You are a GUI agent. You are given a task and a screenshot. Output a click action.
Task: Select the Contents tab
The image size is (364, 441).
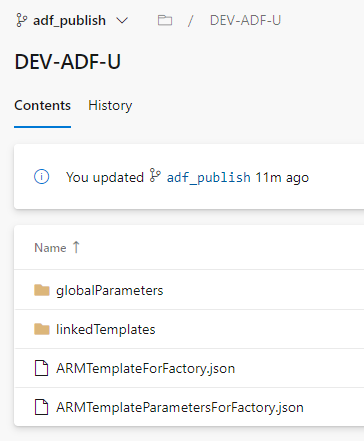(43, 106)
